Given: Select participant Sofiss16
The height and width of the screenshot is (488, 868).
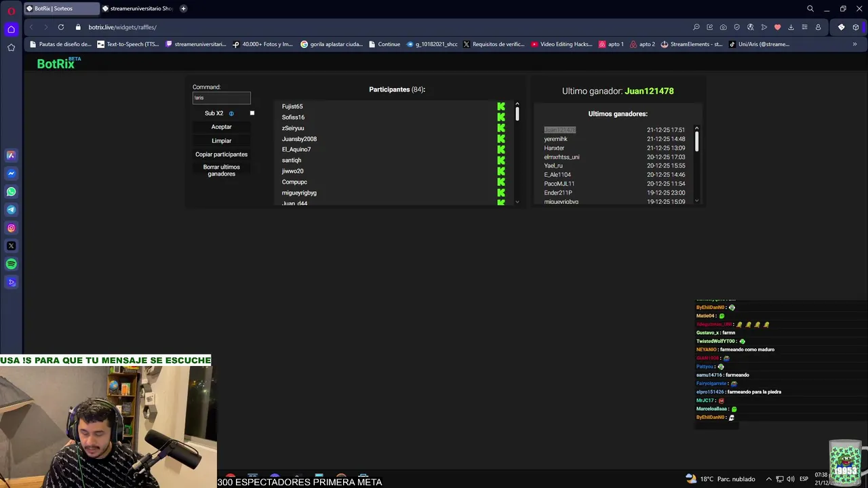Looking at the screenshot, I should pyautogui.click(x=293, y=117).
